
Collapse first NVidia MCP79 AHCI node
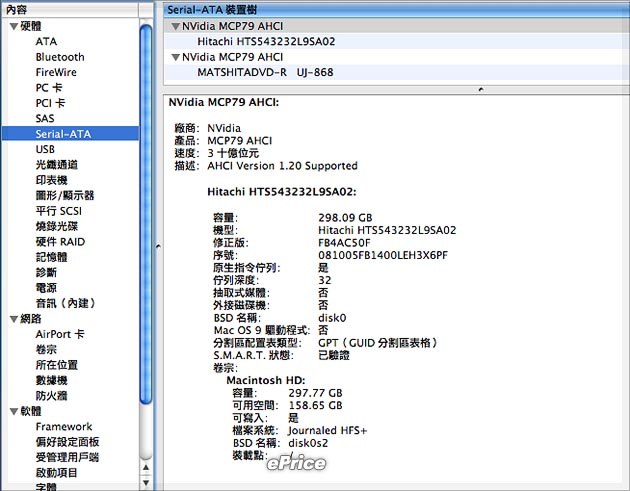(175, 27)
